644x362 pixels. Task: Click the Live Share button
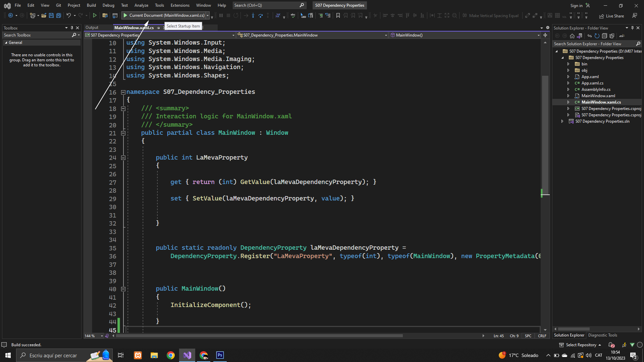tap(611, 16)
